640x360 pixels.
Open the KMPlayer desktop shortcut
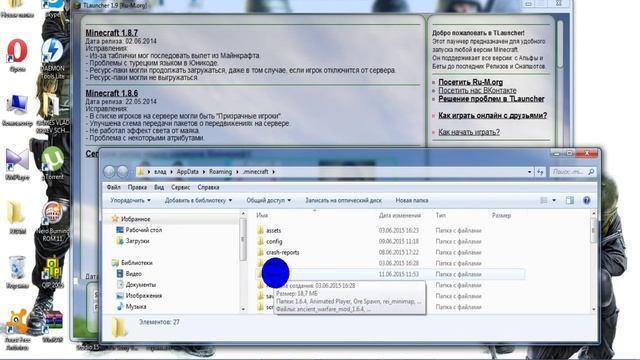click(17, 160)
